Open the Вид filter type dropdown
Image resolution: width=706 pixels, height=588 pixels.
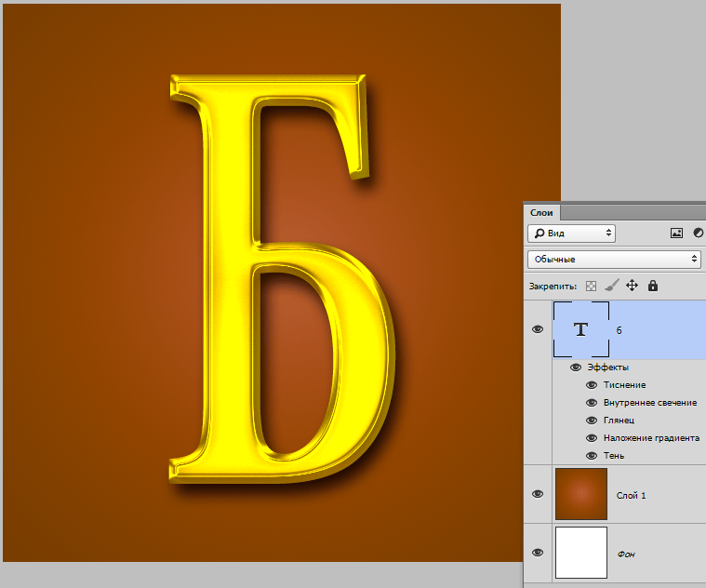pyautogui.click(x=571, y=234)
